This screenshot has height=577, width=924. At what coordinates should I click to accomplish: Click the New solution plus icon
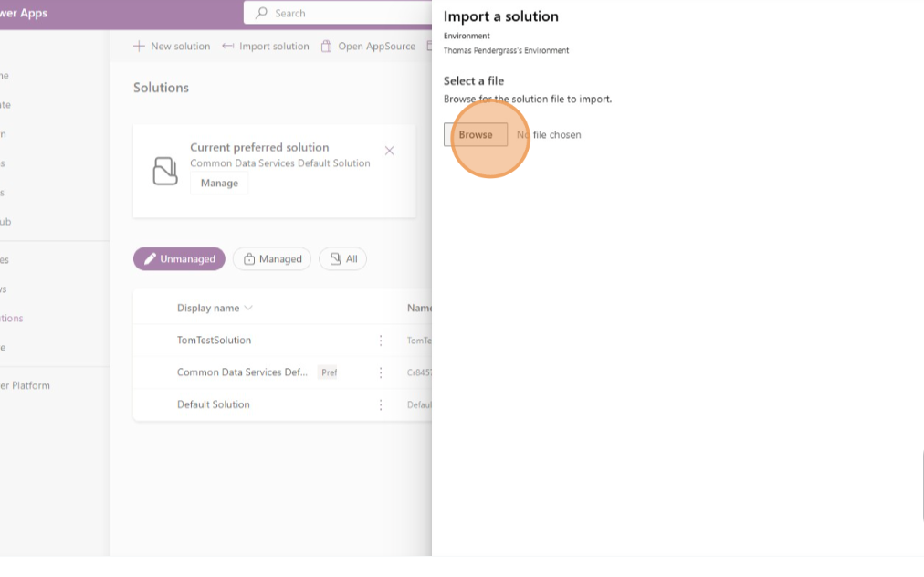tap(139, 46)
